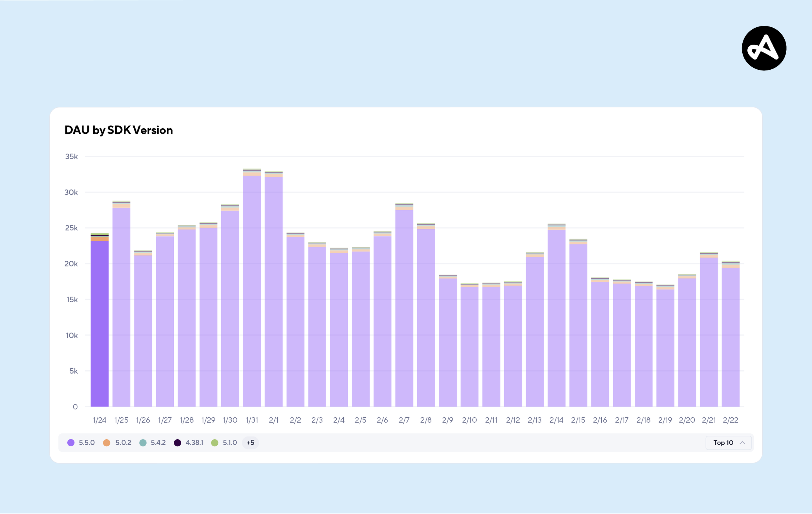Click the orange 5.0.2 color dot
Viewport: 812px width, 514px height.
tap(107, 442)
